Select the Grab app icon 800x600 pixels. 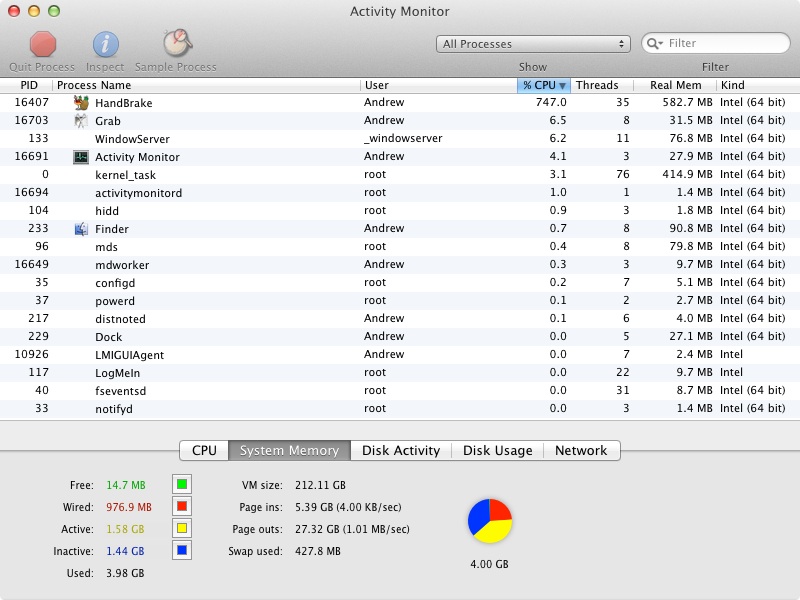point(81,121)
